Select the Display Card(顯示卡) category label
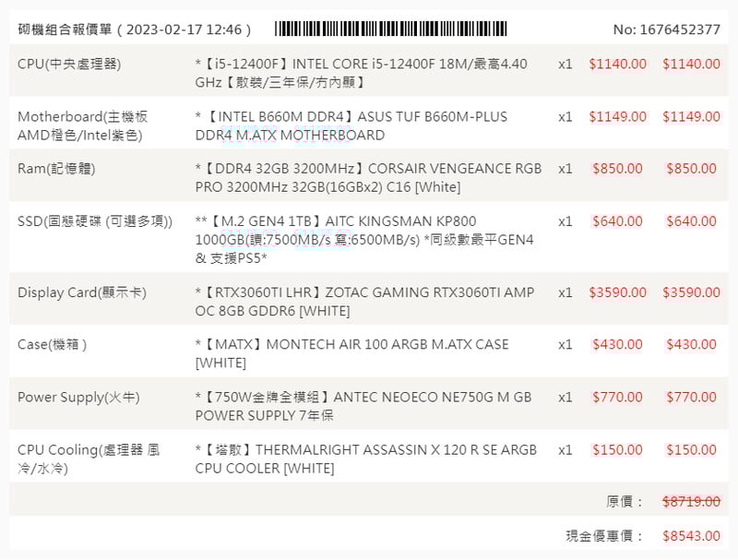This screenshot has height=560, width=738. (82, 292)
